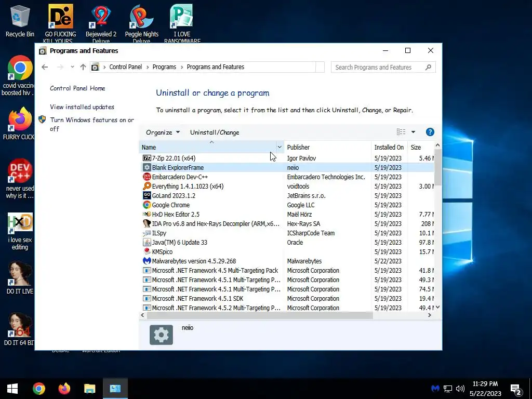Click the horizontal scrollbar right arrow
532x399 pixels.
coord(430,315)
